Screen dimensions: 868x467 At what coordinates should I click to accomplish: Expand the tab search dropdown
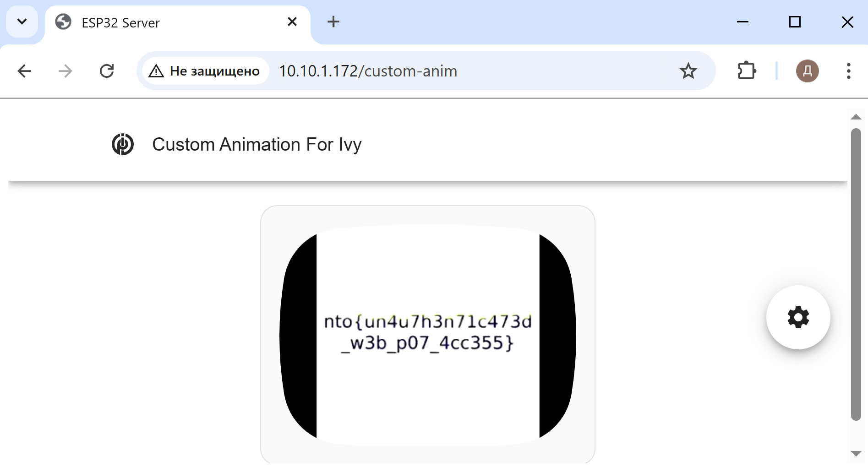22,22
